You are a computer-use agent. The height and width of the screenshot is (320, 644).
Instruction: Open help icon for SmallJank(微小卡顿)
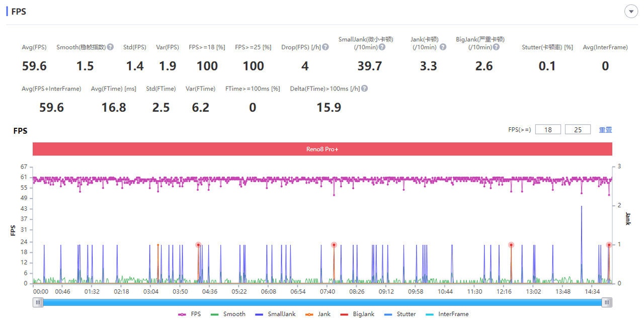point(382,47)
